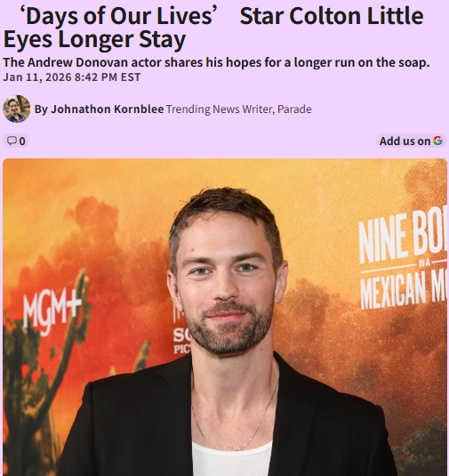Click the 'PIC' logo text behind the man

181,349
